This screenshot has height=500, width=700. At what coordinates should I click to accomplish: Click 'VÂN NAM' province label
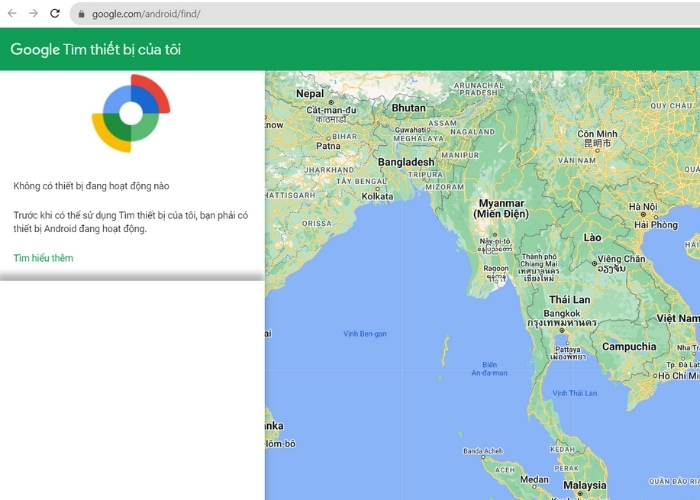coord(577,160)
